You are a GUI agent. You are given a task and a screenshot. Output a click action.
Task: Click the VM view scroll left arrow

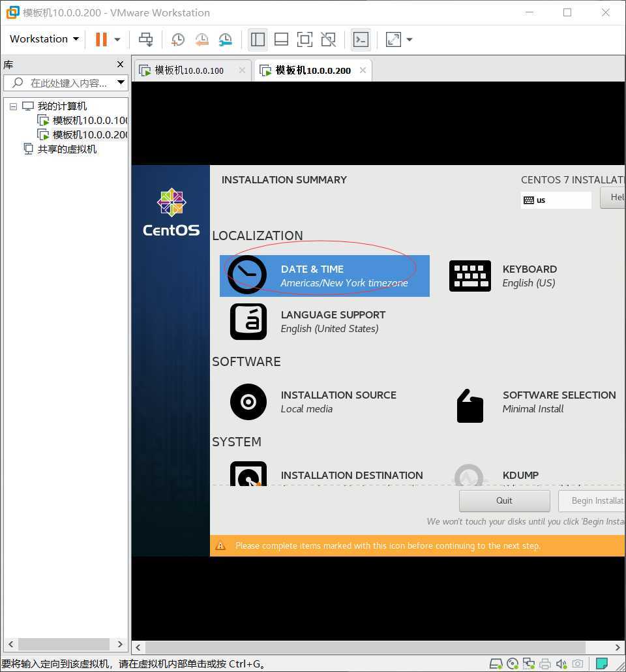point(138,647)
